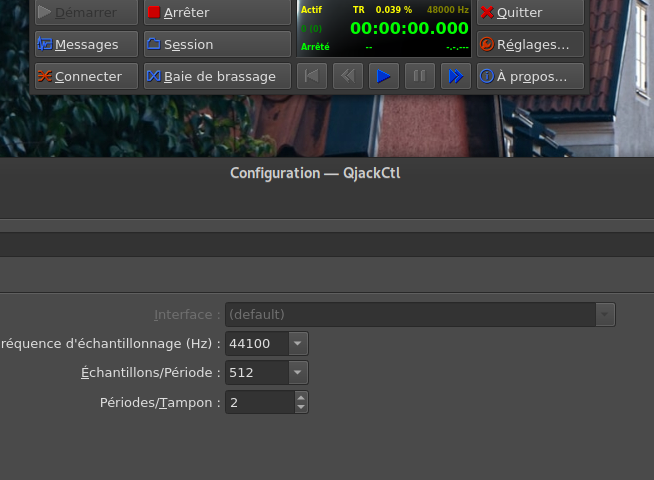Image resolution: width=654 pixels, height=480 pixels.
Task: Fast-forward the transport
Action: click(x=456, y=76)
